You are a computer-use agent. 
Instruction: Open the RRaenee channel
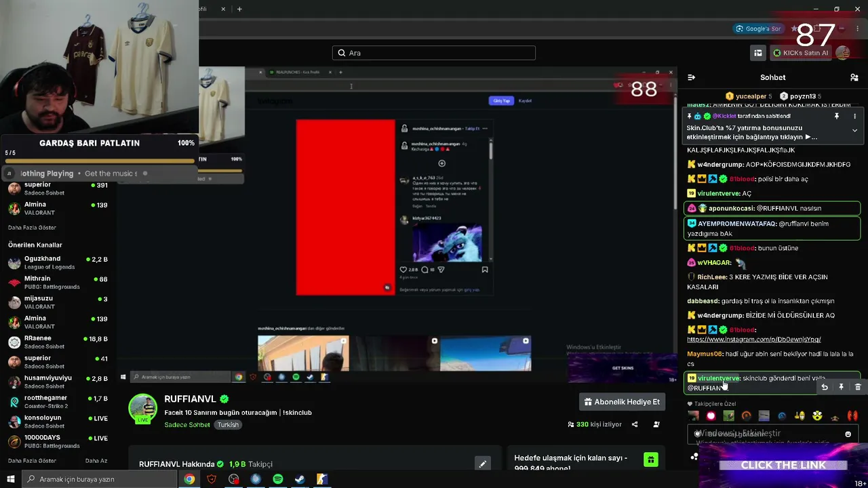(x=58, y=342)
